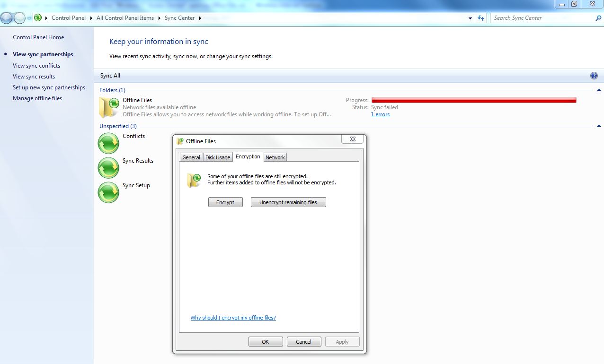Switch to the Disk Usage tab
The width and height of the screenshot is (604, 364).
(x=218, y=157)
